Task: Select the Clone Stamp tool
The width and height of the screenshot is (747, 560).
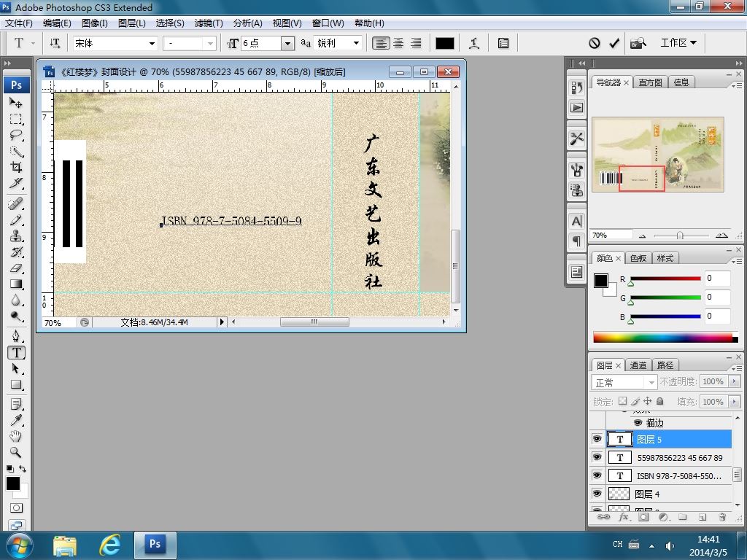Action: click(16, 236)
